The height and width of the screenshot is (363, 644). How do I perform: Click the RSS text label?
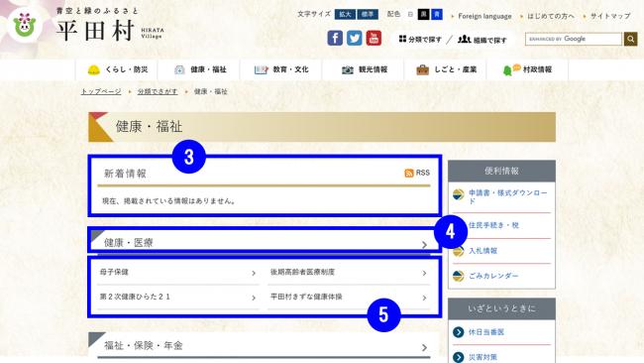[423, 173]
